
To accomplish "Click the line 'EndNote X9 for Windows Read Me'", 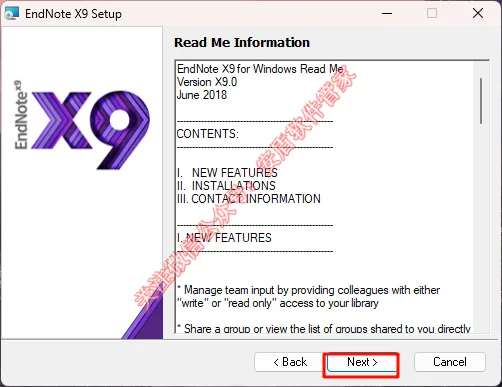I will coord(260,69).
